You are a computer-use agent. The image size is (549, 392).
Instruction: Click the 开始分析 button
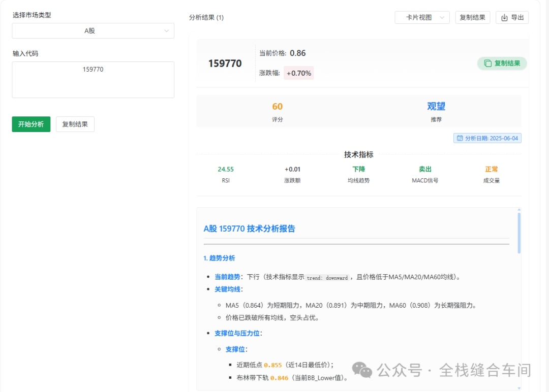[30, 124]
